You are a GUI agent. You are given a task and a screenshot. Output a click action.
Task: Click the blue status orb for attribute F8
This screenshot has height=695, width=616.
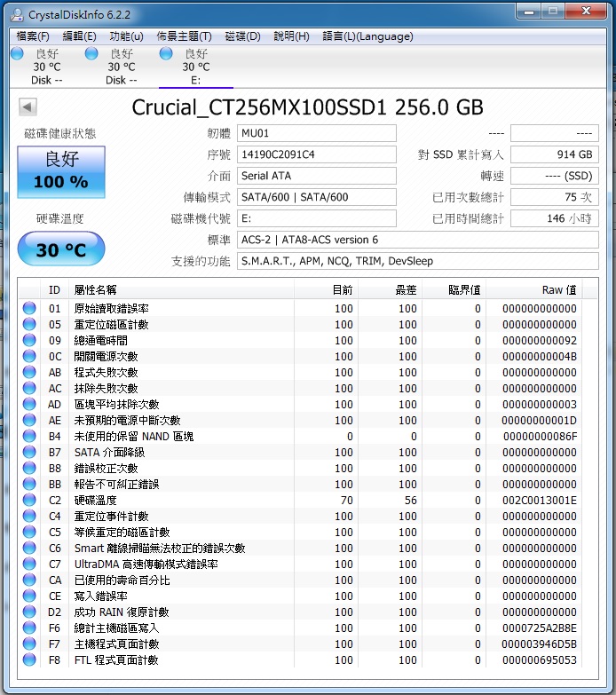coord(29,659)
